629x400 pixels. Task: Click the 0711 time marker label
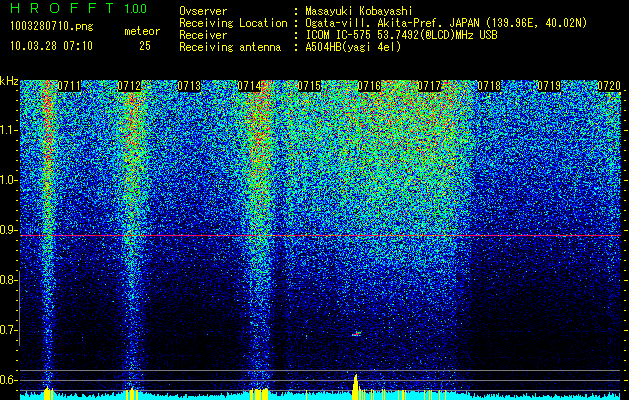click(69, 86)
